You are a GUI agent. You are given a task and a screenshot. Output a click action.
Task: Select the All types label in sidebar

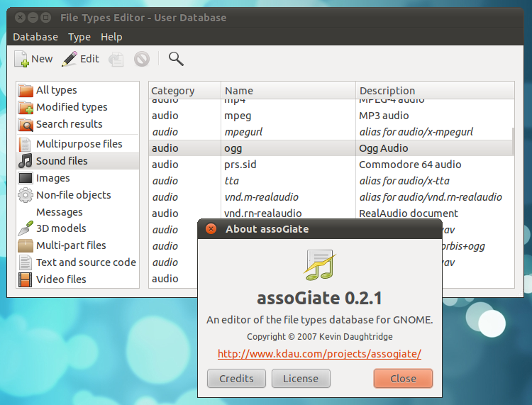(x=57, y=90)
